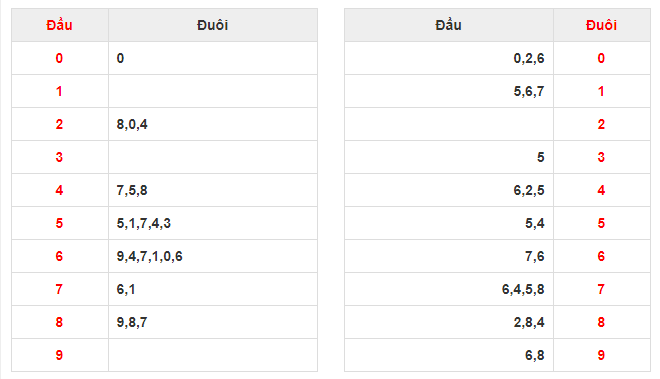Select cell with value 8,0,4
Viewport: 660px width, 379px height.
coord(213,124)
